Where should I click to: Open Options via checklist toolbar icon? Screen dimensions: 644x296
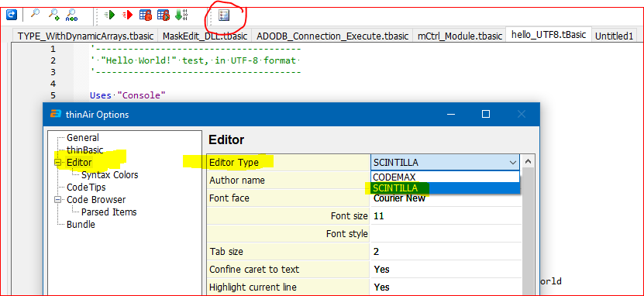click(x=224, y=15)
